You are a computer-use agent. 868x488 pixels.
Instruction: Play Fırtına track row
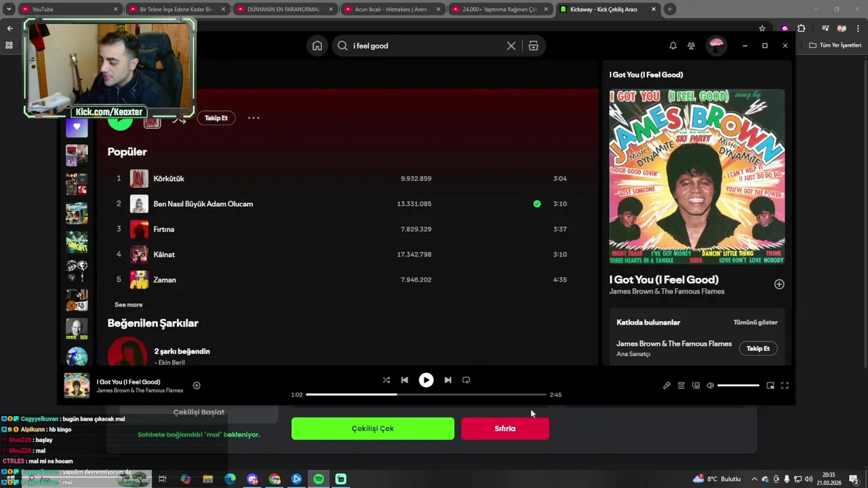coord(346,229)
